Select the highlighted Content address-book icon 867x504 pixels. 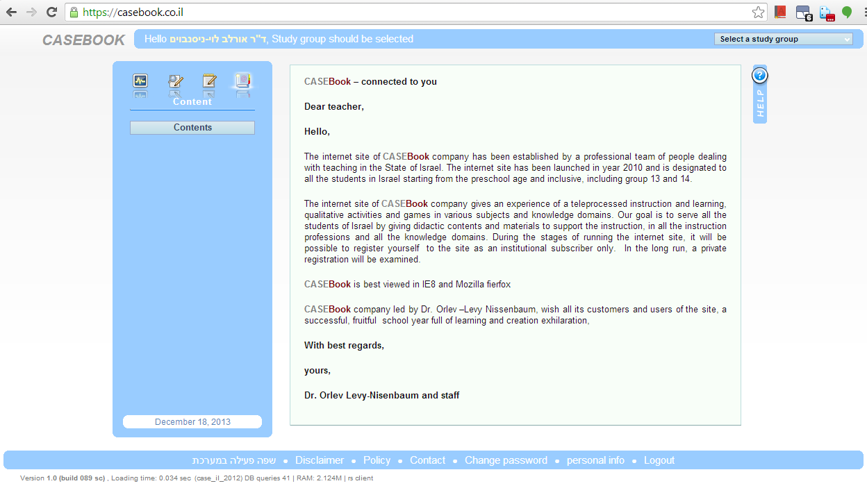242,81
